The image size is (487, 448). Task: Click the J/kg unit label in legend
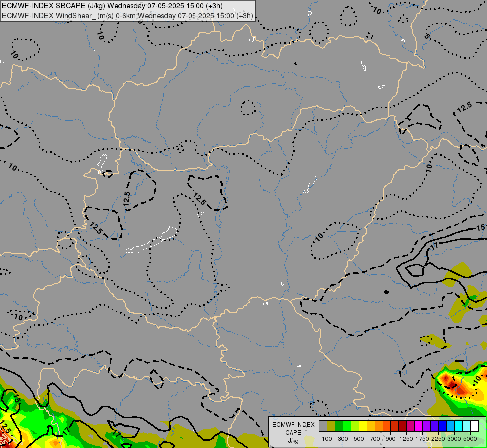click(293, 441)
